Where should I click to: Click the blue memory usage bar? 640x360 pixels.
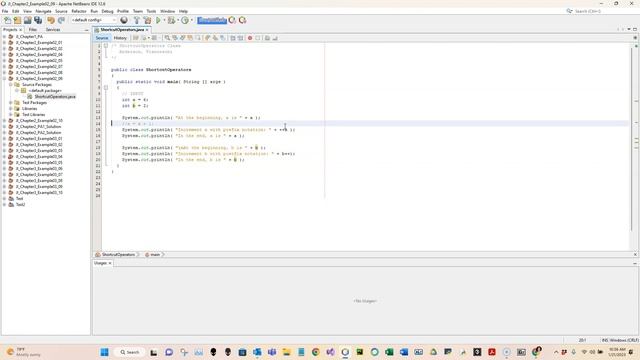pos(212,20)
